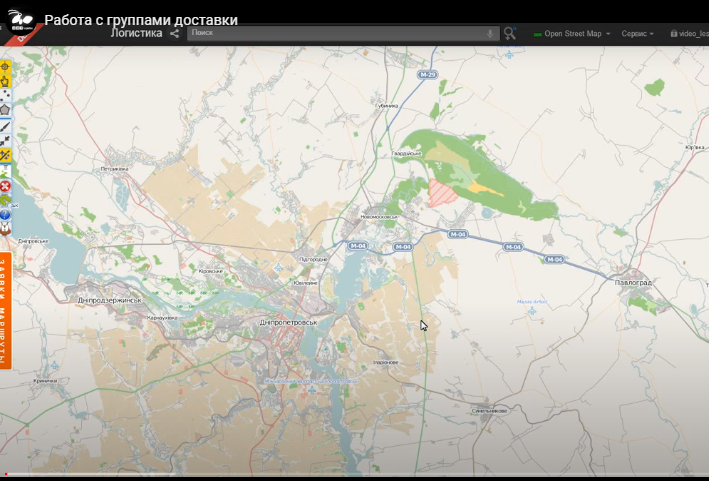Viewport: 709px width, 481px height.
Task: Click the microphone voice search icon
Action: (x=490, y=33)
